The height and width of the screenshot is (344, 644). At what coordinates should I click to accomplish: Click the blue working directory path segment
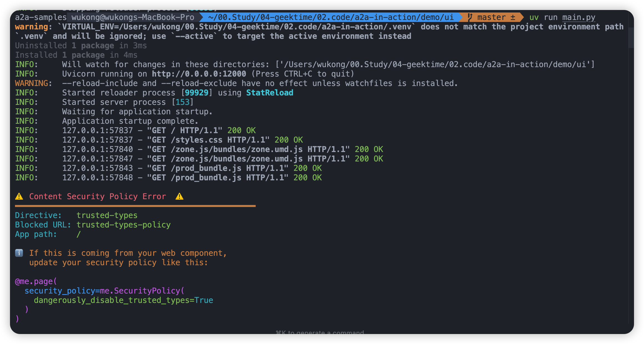[x=330, y=17]
